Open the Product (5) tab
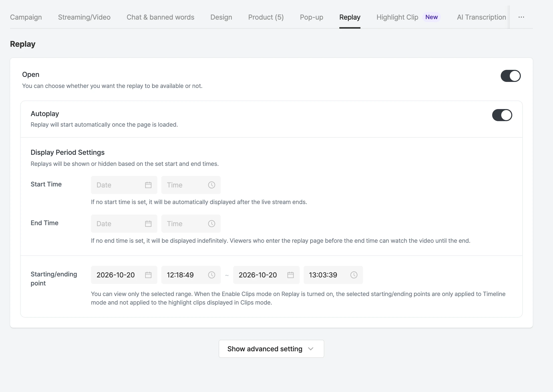Viewport: 553px width, 392px height. (x=266, y=17)
